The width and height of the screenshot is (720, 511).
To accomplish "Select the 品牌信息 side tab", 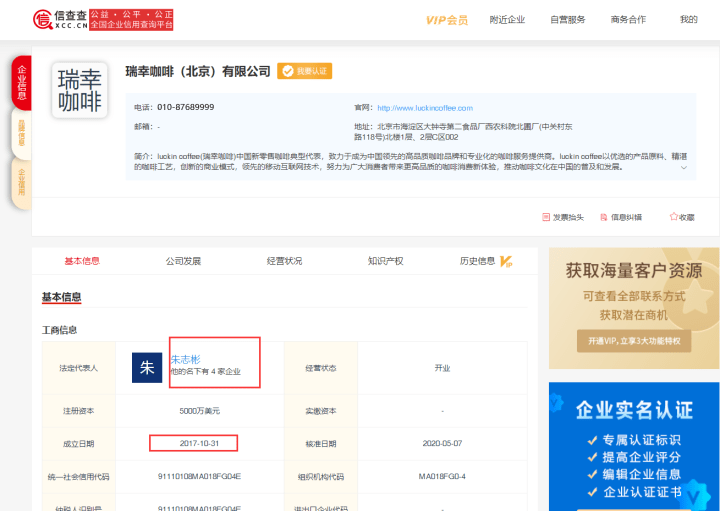I will [x=22, y=133].
